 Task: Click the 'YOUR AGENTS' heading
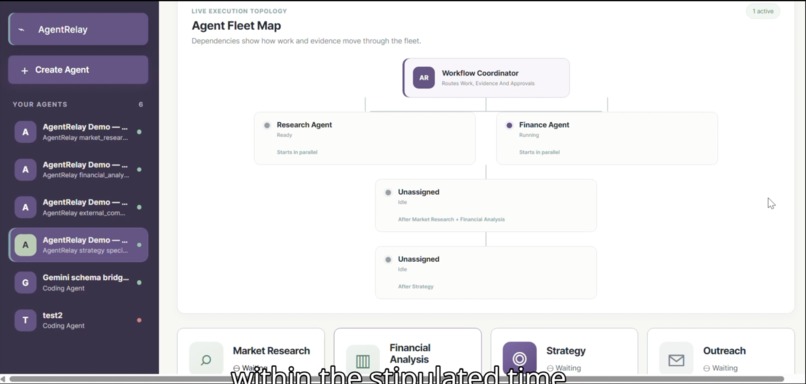tap(40, 104)
